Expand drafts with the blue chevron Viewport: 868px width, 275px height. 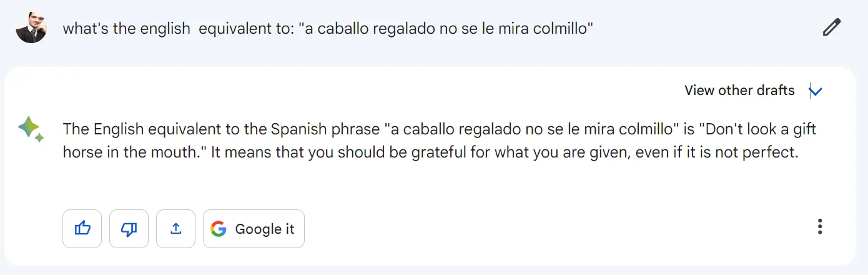coord(816,91)
